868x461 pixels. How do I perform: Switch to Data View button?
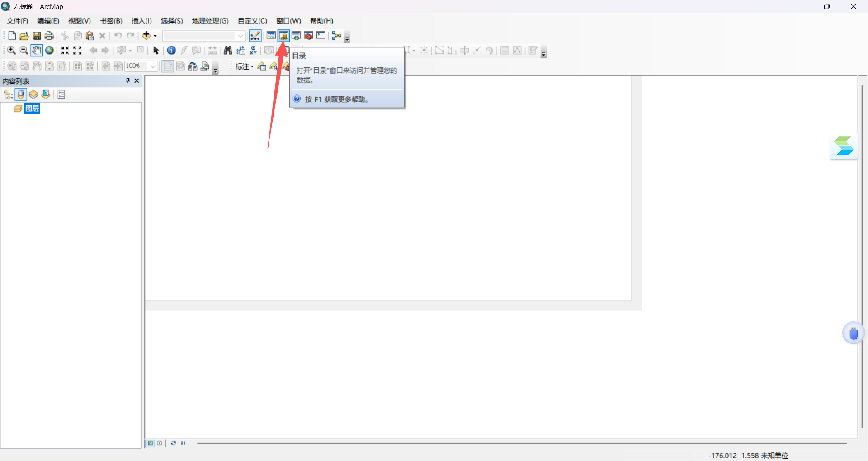[151, 443]
